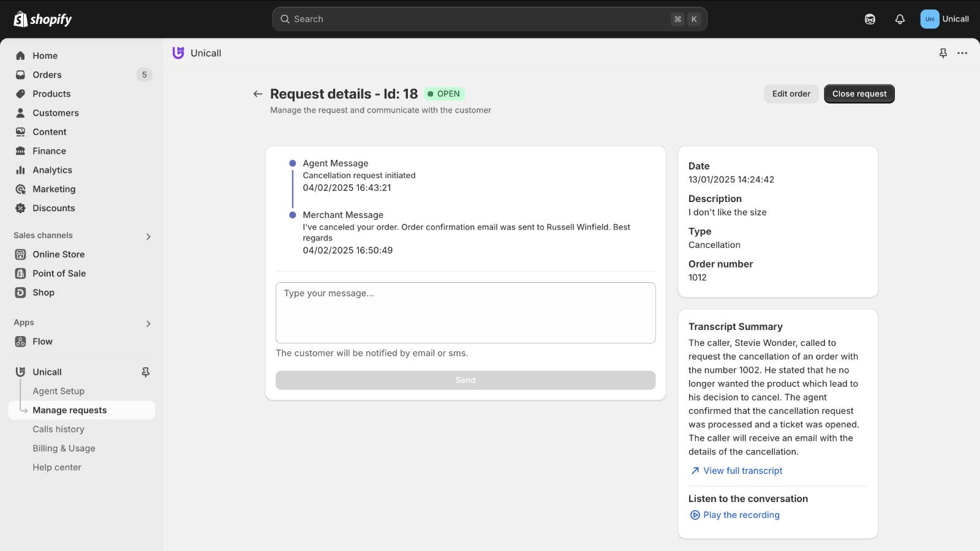Click the Agent Message heading
980x551 pixels.
[336, 163]
